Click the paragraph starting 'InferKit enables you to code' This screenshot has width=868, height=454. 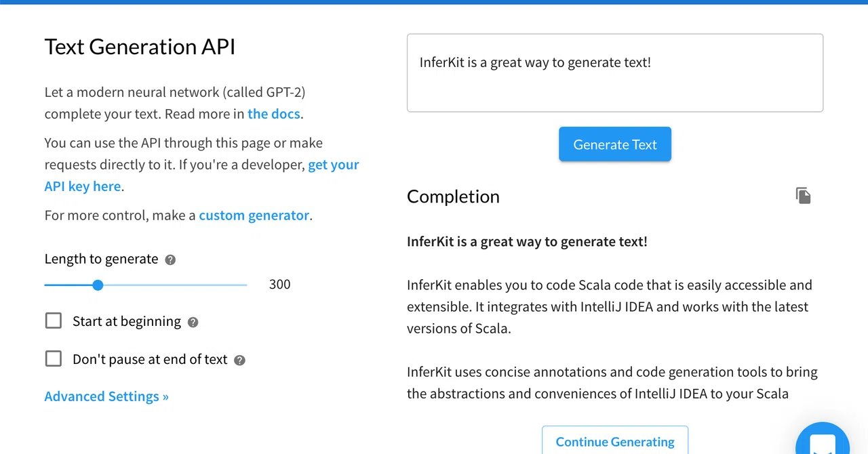coord(610,307)
